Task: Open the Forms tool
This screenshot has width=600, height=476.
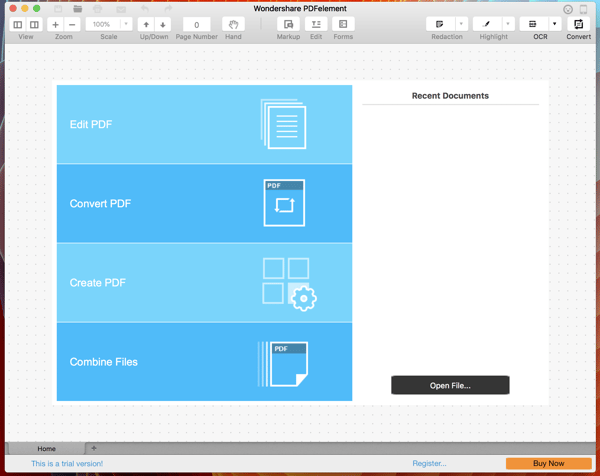Action: 343,24
